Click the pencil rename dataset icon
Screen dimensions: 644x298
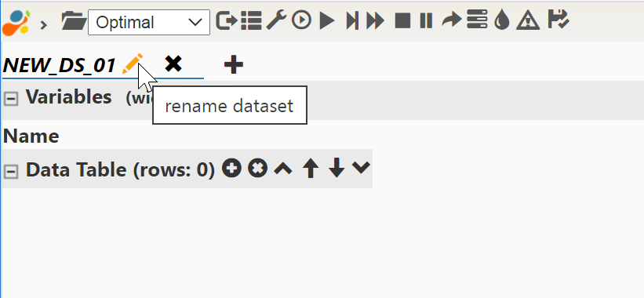click(133, 64)
